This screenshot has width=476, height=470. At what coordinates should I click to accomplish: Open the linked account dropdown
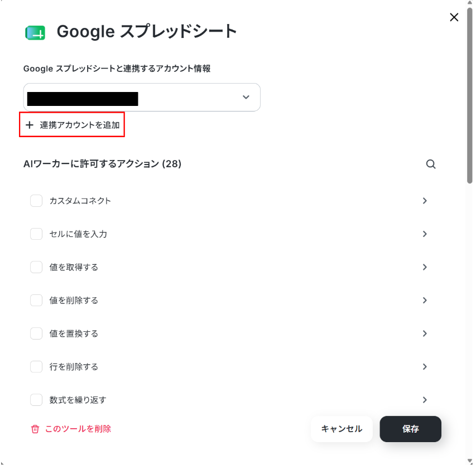click(x=142, y=98)
